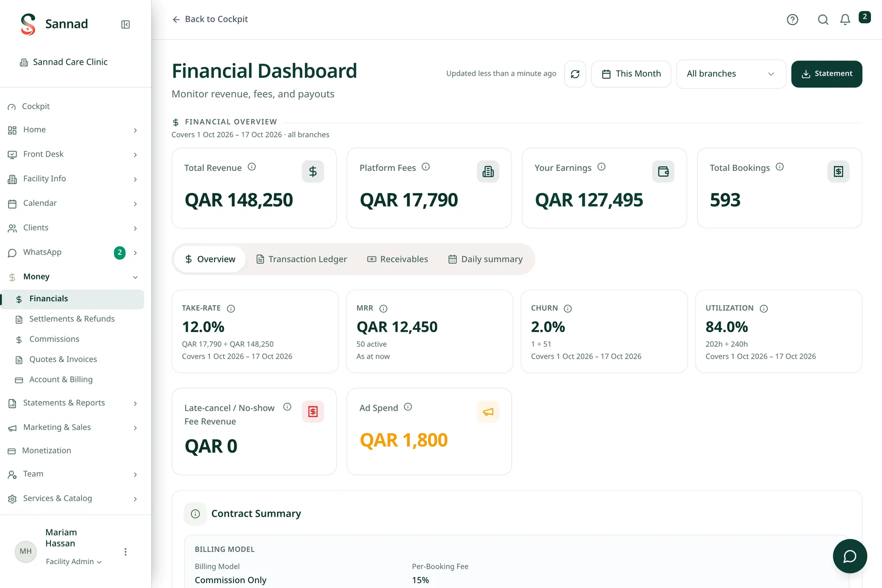Select the Overview tab
The height and width of the screenshot is (588, 882).
tap(210, 259)
